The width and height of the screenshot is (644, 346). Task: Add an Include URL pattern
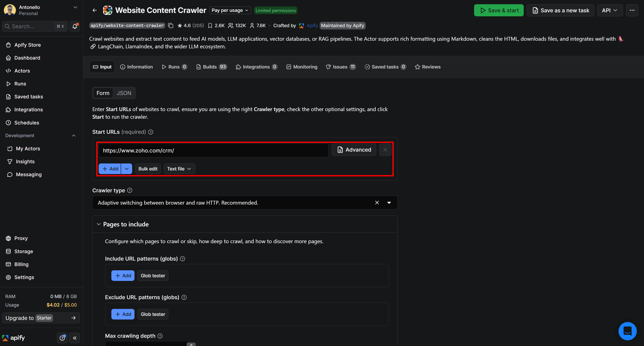tap(123, 276)
